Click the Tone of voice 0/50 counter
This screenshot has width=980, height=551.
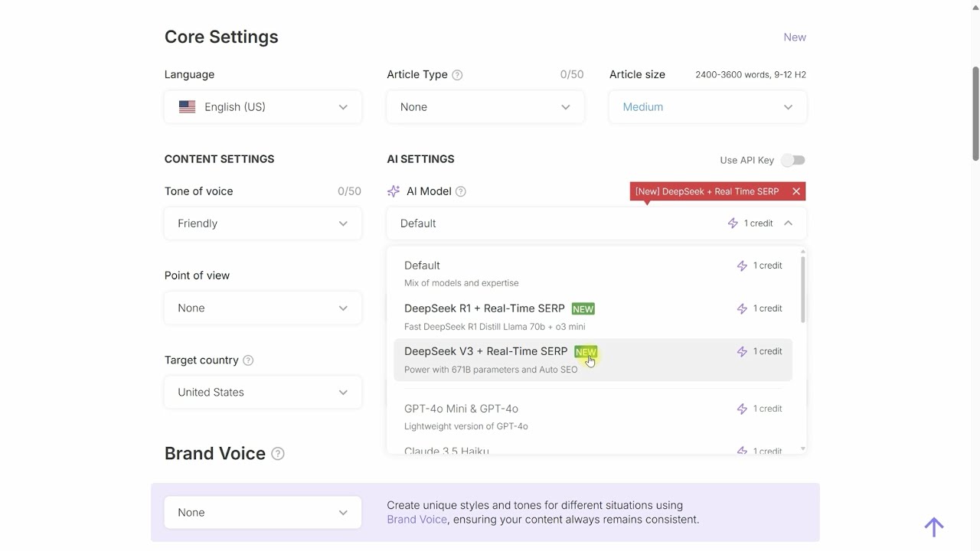tap(349, 191)
